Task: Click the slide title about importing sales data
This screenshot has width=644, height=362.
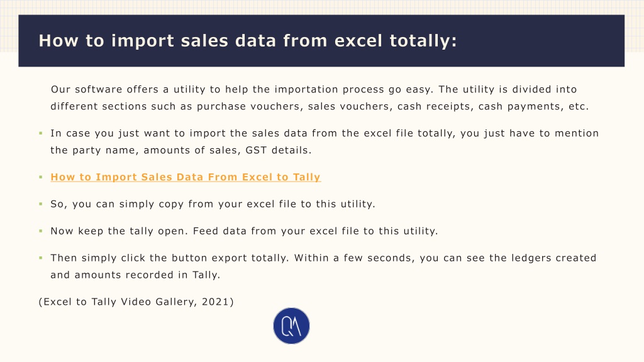Action: [x=248, y=41]
